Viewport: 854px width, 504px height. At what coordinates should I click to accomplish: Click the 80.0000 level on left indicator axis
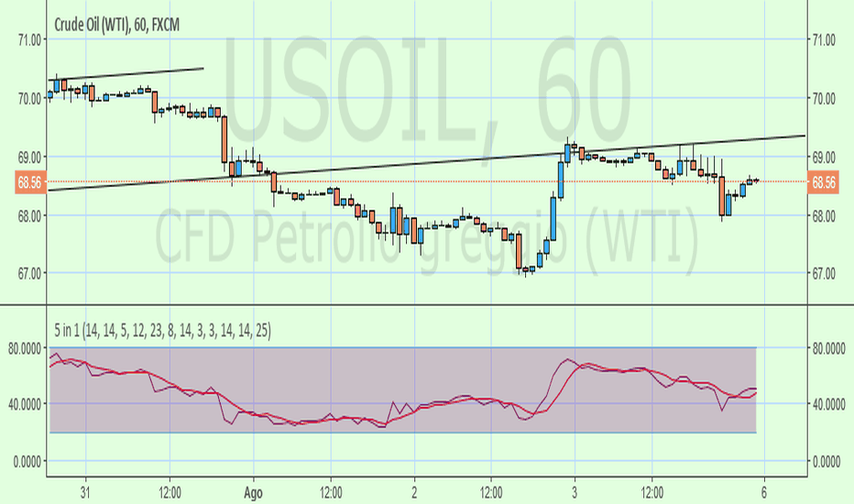[25, 349]
